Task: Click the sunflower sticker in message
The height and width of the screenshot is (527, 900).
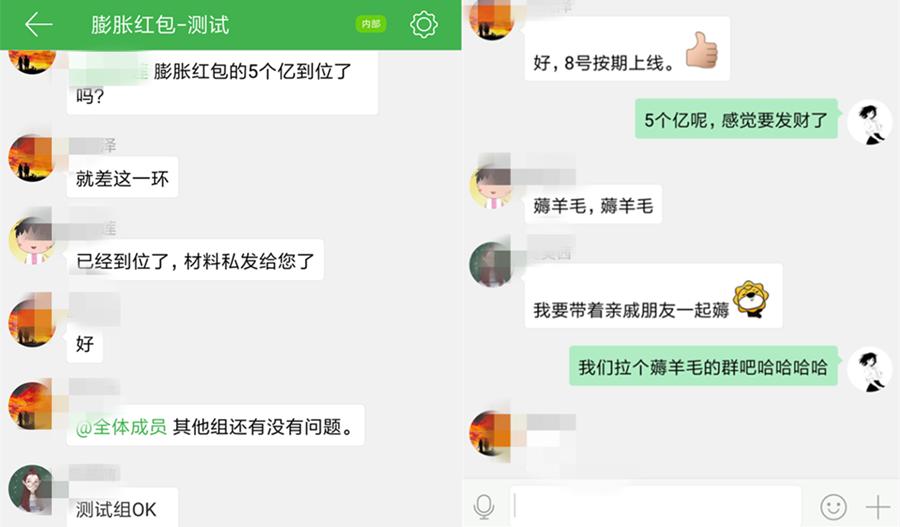Action: tap(751, 299)
